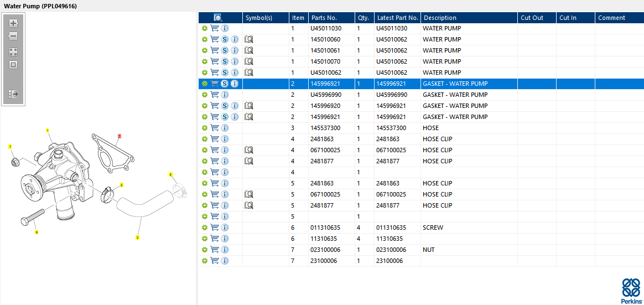Add NUT 023100006 to the cart
The width and height of the screenshot is (644, 305).
tap(215, 250)
